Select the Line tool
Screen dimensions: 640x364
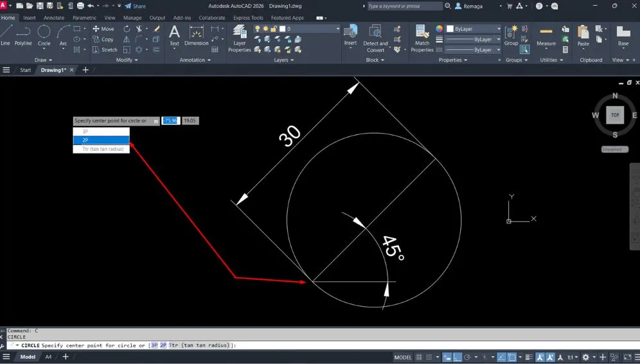point(6,35)
